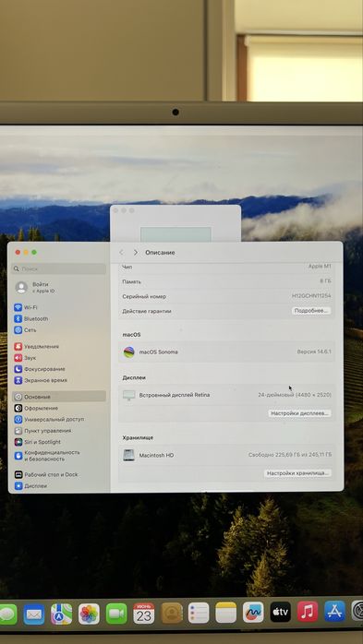Open FaceTime from the Dock
Viewport: 363px width, 644px height.
tap(116, 614)
